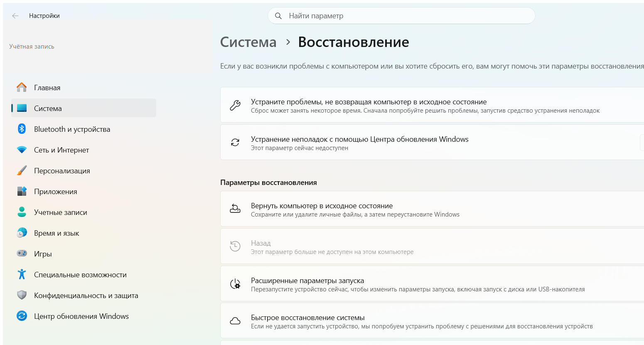Open Bluetooth и устройства settings
Screen dimensions: 644x345
tap(84, 129)
